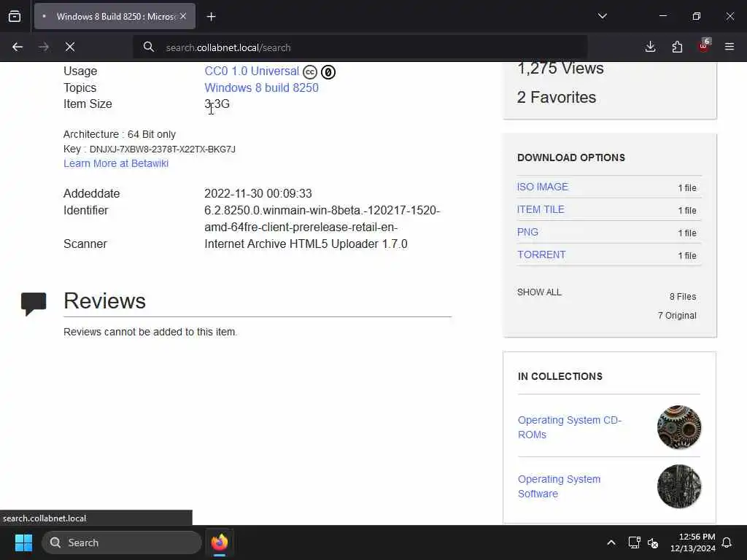
Task: Open the Operating System CD-ROMs collection link
Action: [x=569, y=427]
